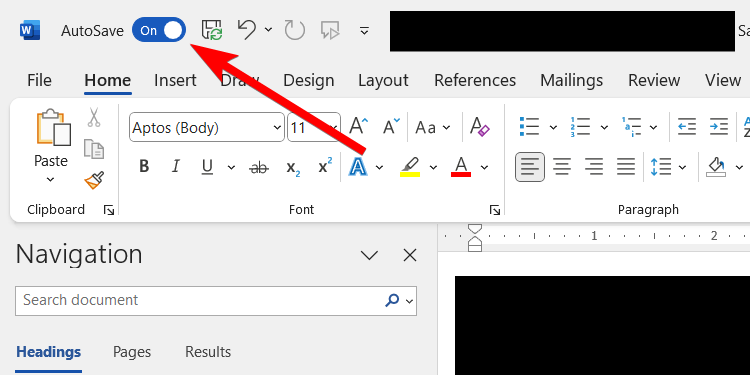Click the Decrease Indent icon
The image size is (750, 375).
[x=687, y=127]
